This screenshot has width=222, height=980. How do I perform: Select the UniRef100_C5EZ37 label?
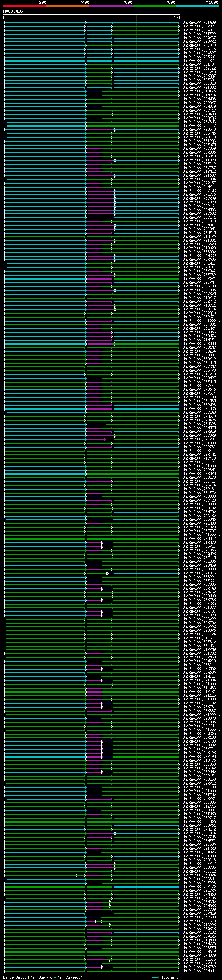199,531
